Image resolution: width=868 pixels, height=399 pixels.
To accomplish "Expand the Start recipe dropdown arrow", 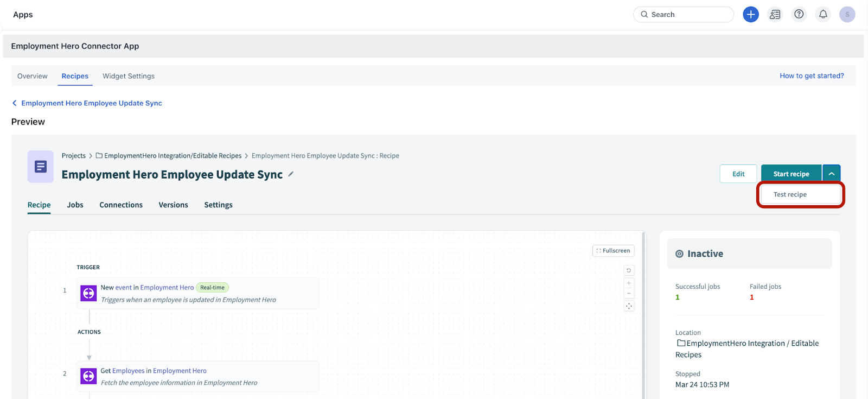I will click(832, 174).
